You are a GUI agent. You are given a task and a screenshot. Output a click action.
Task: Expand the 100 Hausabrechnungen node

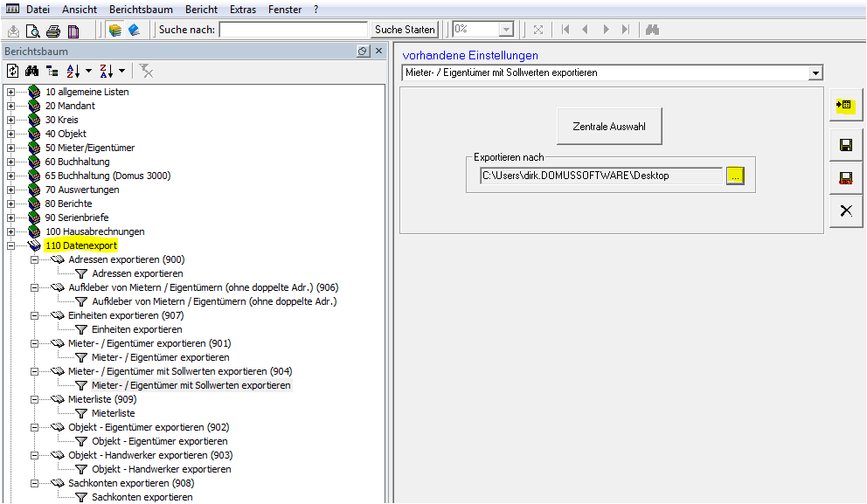point(10,231)
